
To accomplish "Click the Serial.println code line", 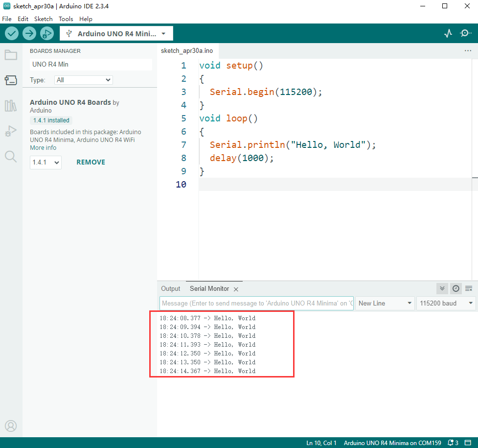I will pyautogui.click(x=293, y=144).
